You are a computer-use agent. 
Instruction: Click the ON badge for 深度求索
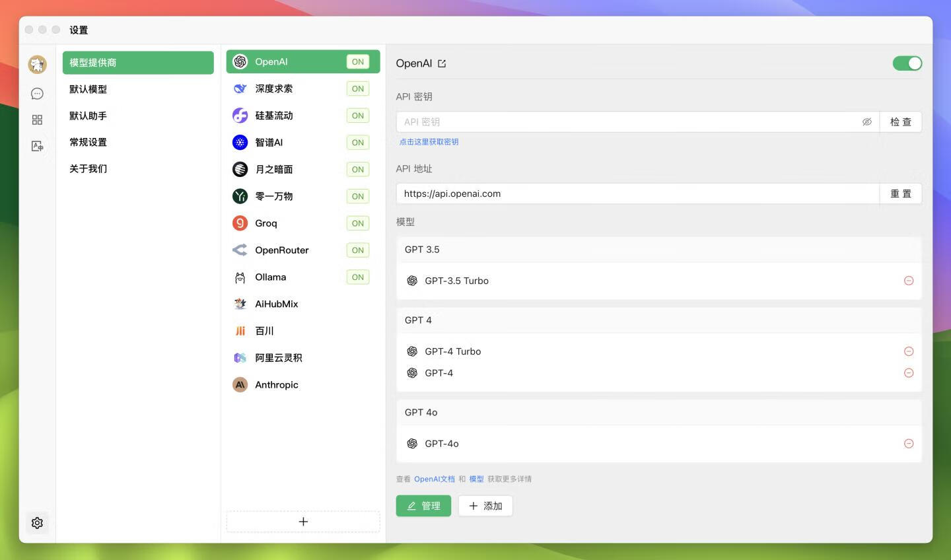click(358, 88)
